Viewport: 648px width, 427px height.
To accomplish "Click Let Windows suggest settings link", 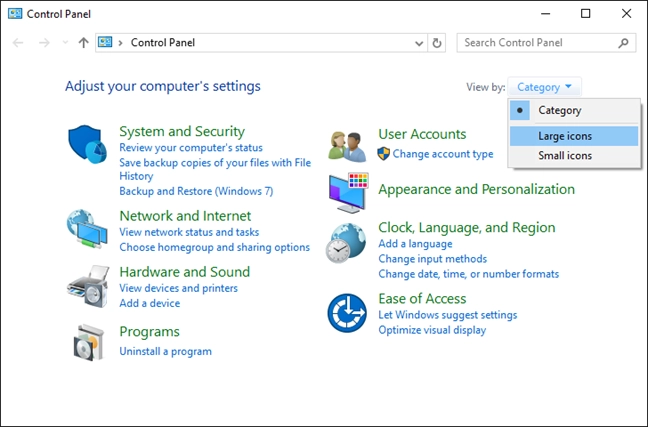I will coord(448,315).
